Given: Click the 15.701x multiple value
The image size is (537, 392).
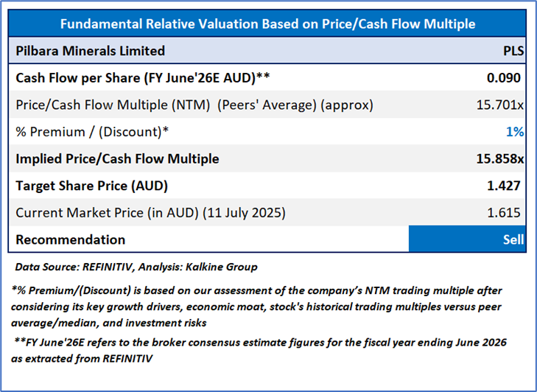Looking at the screenshot, I should [x=500, y=105].
